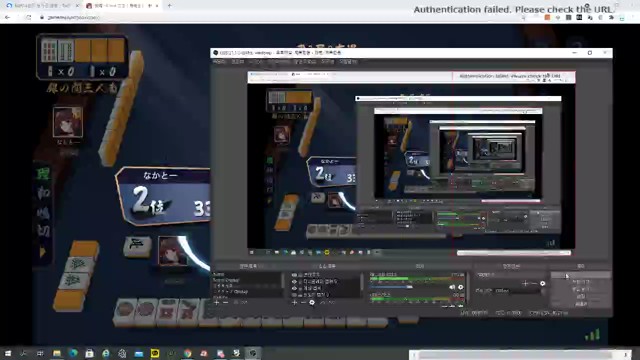Click the 2位 ranking card for なかとー
The width and height of the screenshot is (640, 360).
pos(163,196)
